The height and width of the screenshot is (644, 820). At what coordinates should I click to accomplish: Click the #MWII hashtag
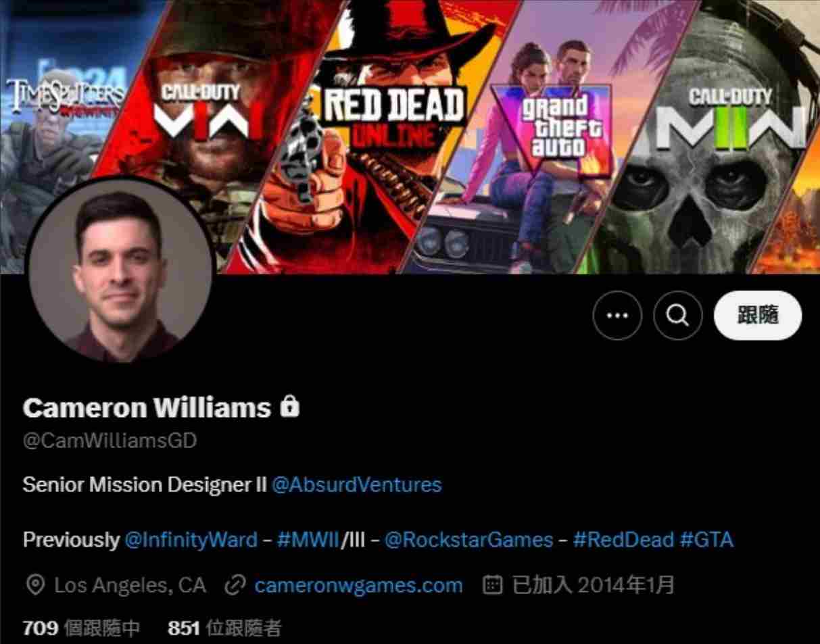click(308, 540)
